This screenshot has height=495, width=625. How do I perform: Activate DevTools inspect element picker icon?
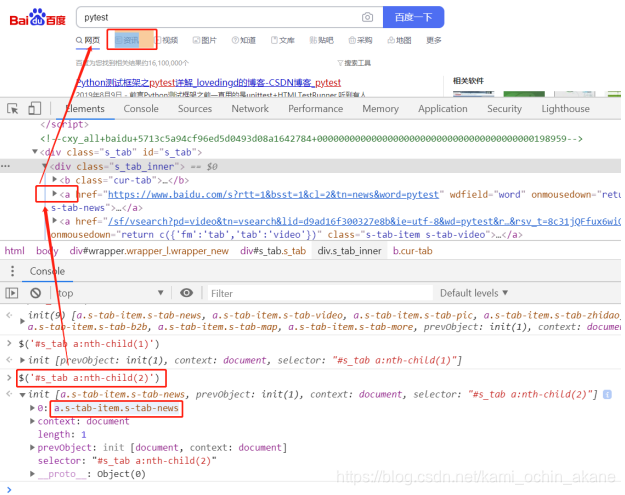[x=13, y=108]
